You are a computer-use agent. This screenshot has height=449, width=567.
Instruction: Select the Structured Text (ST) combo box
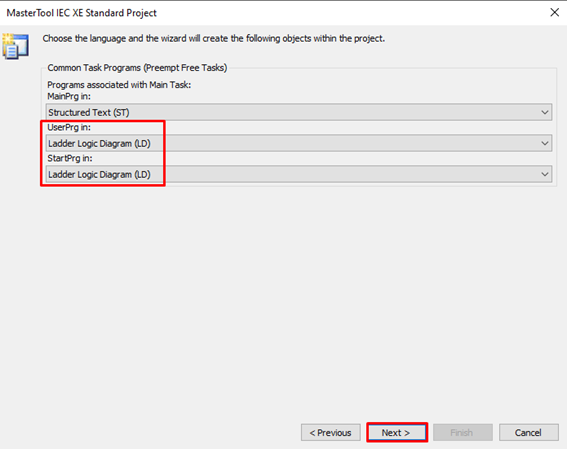pos(299,112)
